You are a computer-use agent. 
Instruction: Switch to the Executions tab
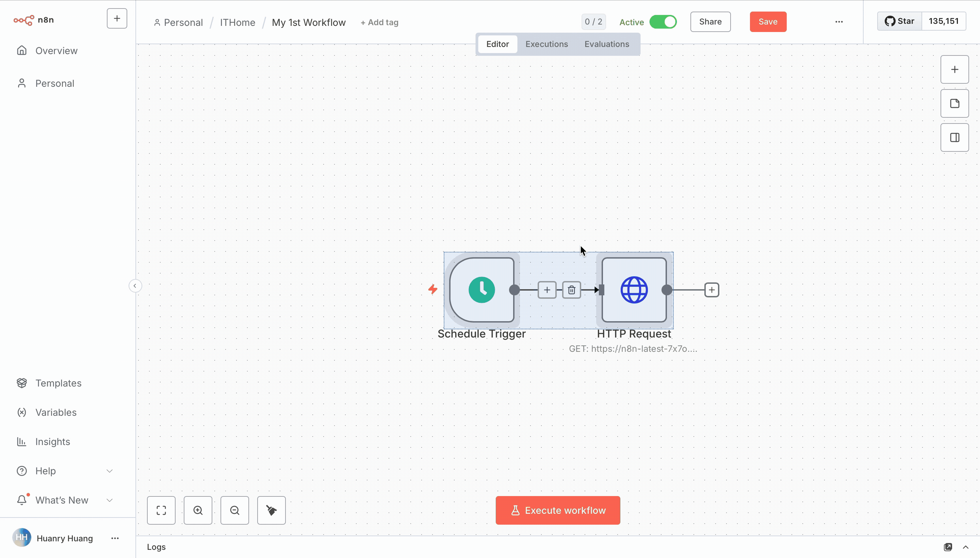pos(546,44)
